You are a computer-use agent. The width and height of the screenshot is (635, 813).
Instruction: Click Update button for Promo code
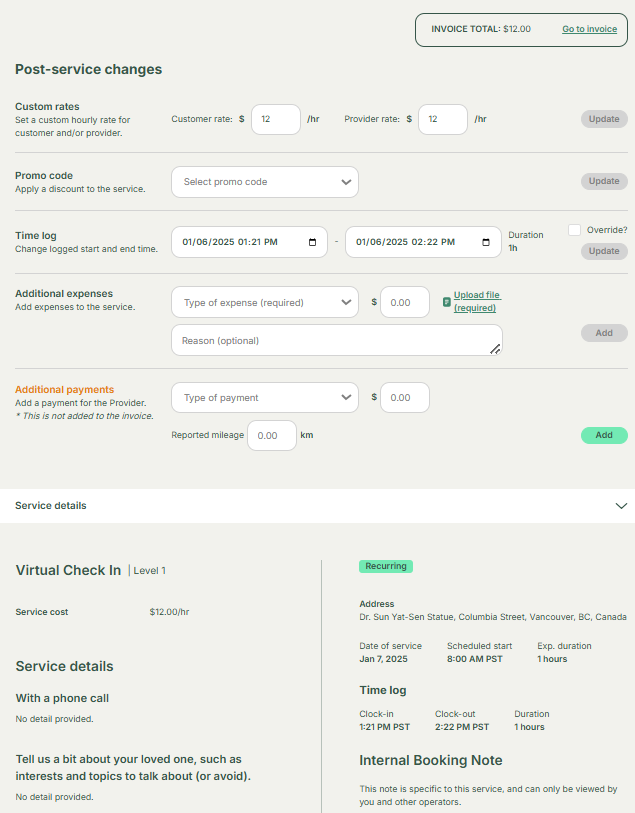pos(604,181)
